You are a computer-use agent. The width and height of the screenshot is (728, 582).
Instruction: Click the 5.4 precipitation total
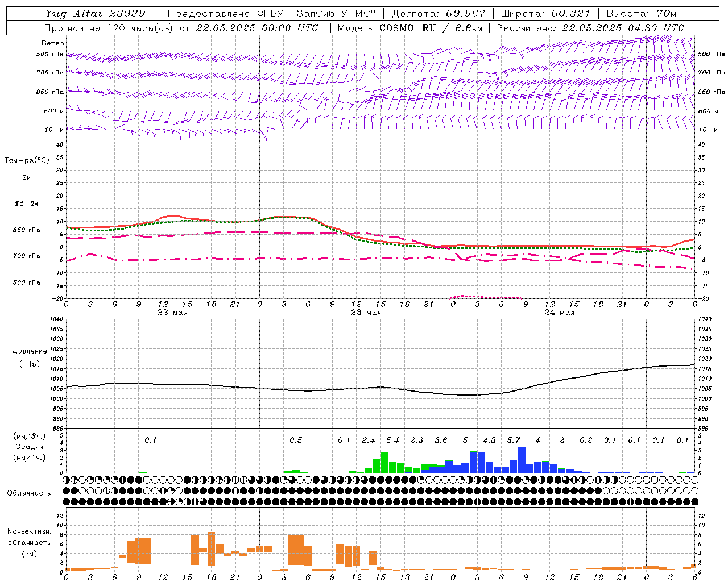(x=392, y=440)
